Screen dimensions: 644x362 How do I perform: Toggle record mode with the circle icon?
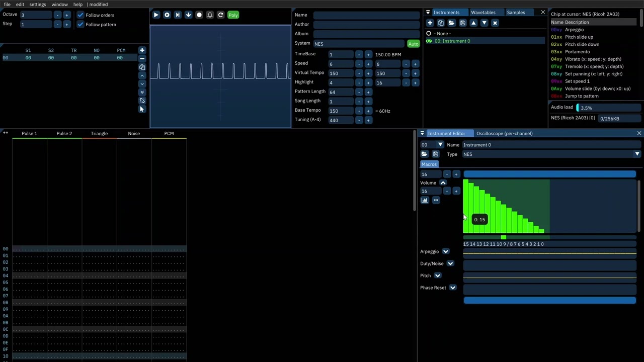(x=199, y=15)
